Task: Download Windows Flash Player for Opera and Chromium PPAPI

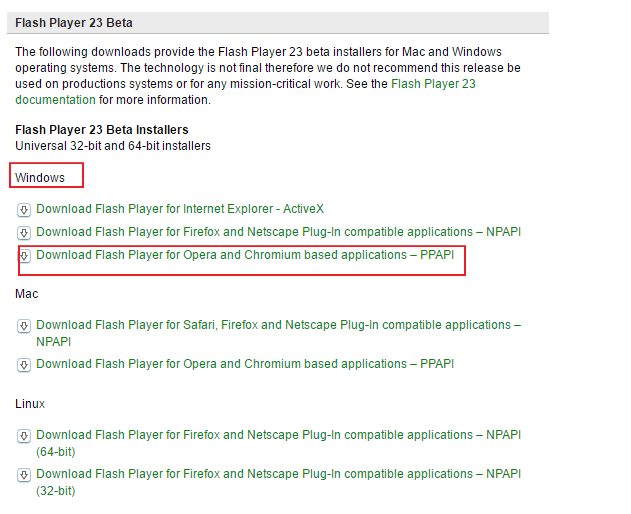Action: (245, 255)
